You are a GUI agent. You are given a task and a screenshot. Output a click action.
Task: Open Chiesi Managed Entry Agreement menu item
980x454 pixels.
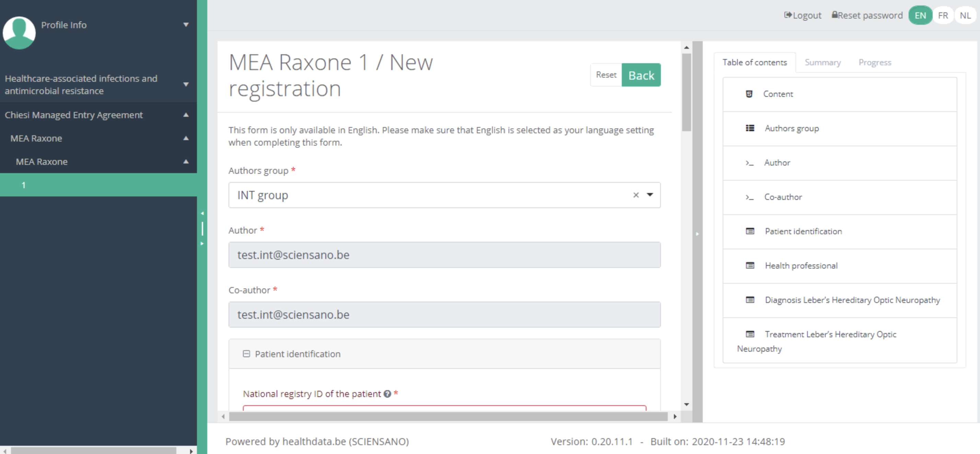[98, 115]
